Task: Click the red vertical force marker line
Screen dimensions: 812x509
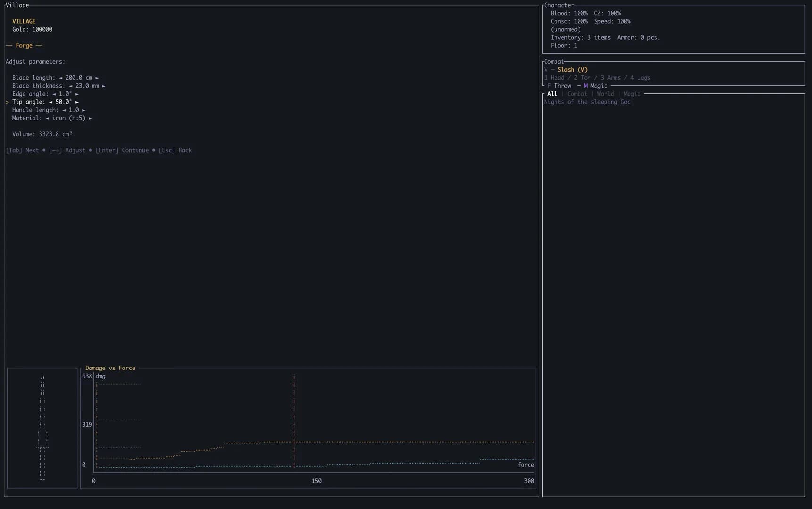Action: (294, 420)
